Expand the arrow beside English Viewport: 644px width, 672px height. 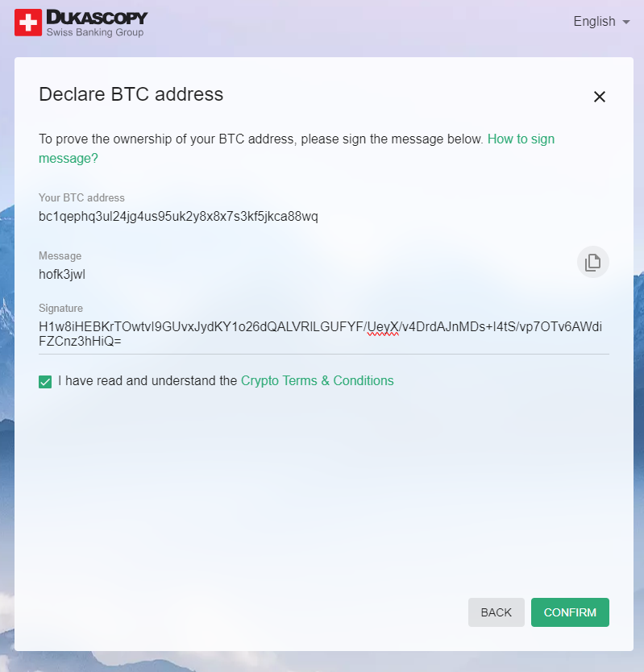coord(626,22)
